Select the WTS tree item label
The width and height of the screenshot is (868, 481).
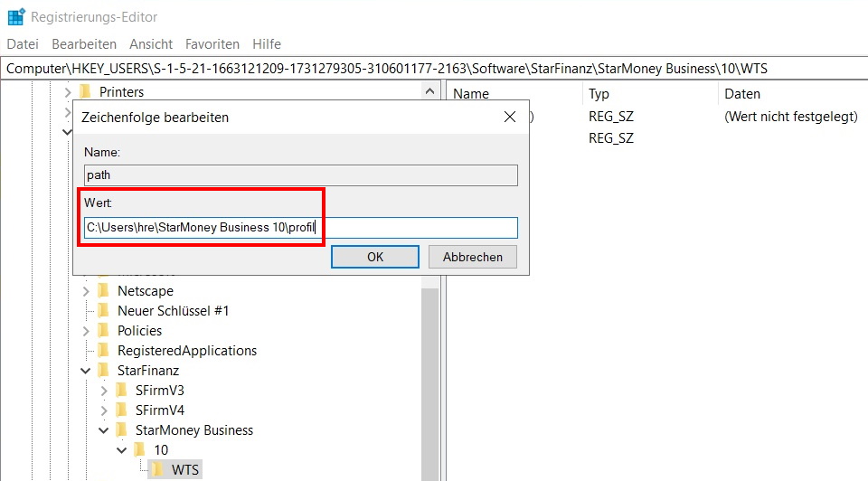pos(184,470)
